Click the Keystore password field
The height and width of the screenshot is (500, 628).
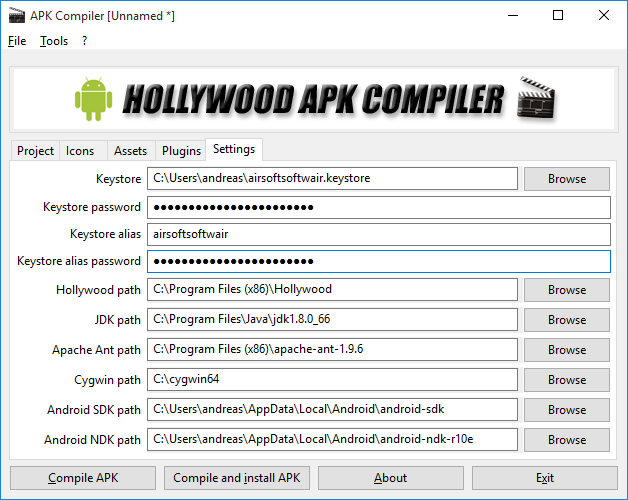pos(379,207)
